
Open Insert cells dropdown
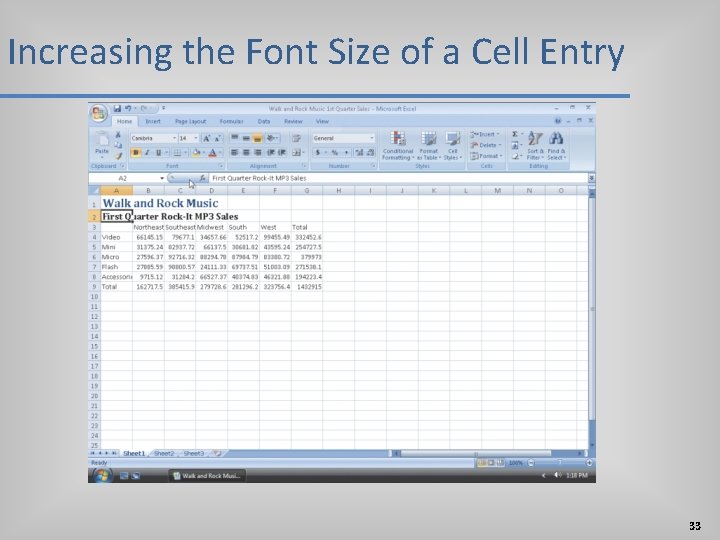484,134
